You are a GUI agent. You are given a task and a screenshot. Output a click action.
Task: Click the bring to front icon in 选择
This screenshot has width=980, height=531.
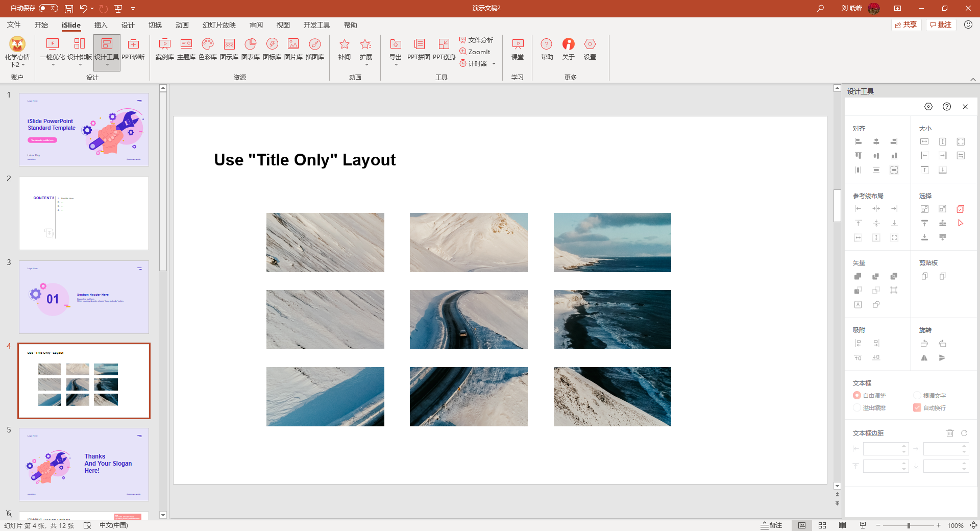tap(924, 223)
